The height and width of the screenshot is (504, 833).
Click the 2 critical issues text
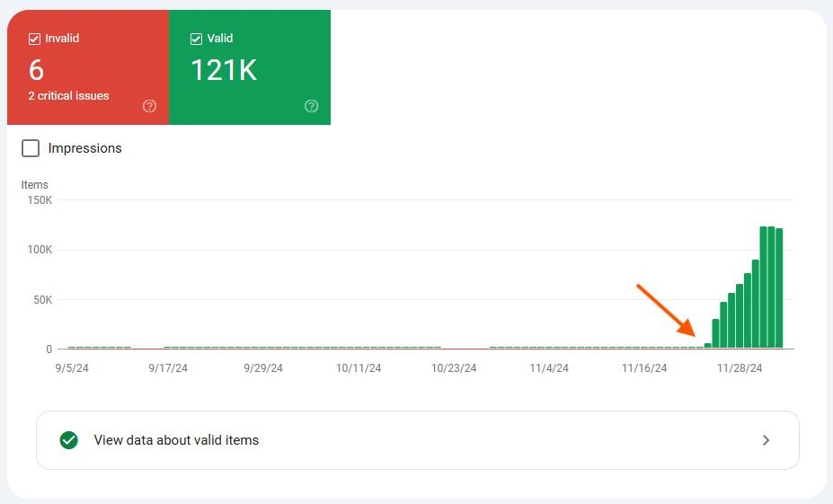point(68,96)
